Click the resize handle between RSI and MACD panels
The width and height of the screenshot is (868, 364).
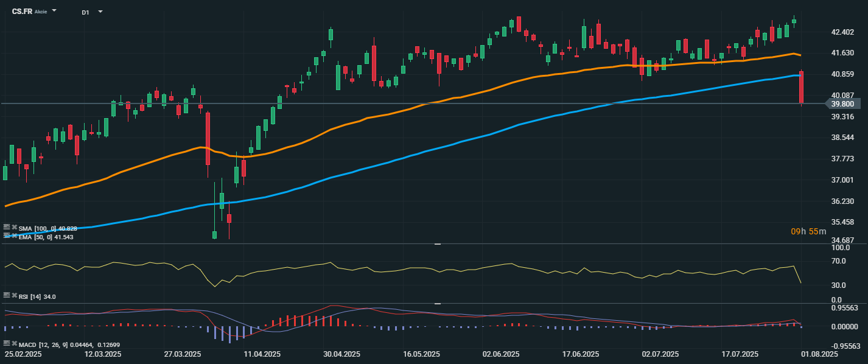click(x=437, y=303)
